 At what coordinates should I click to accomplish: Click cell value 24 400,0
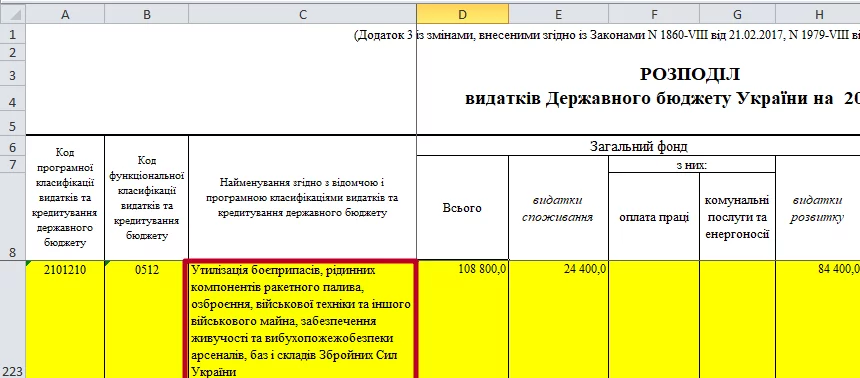click(x=558, y=319)
